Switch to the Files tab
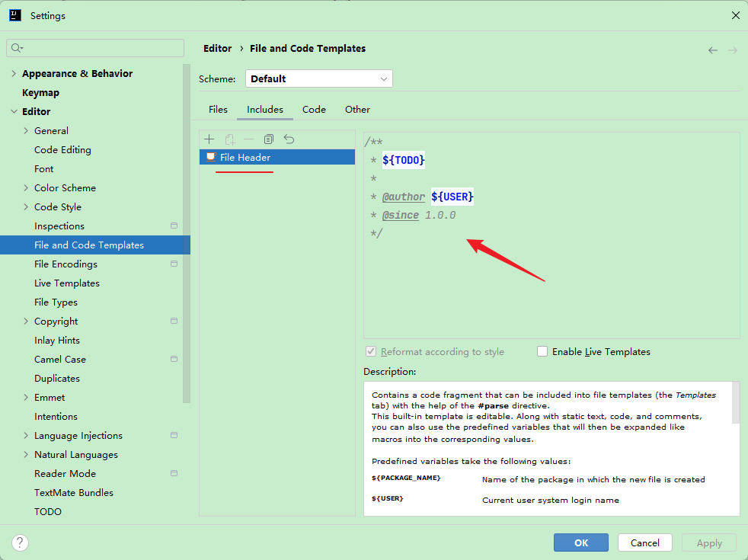This screenshot has width=748, height=560. click(218, 110)
